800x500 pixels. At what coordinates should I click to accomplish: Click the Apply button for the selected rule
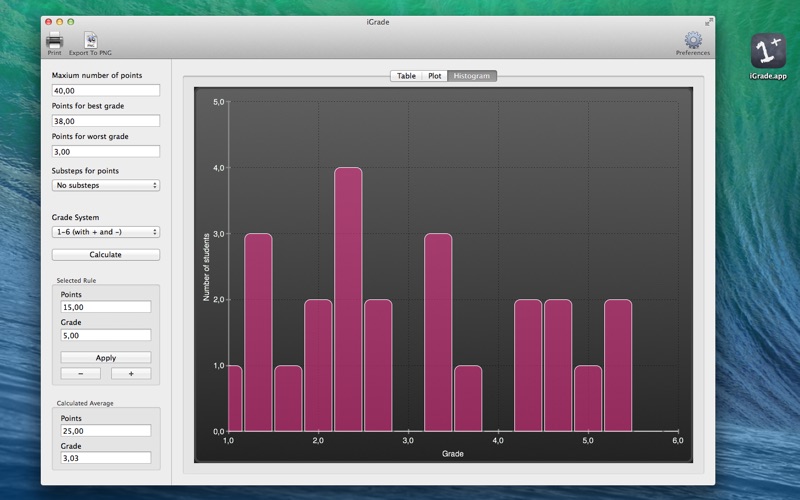click(106, 357)
